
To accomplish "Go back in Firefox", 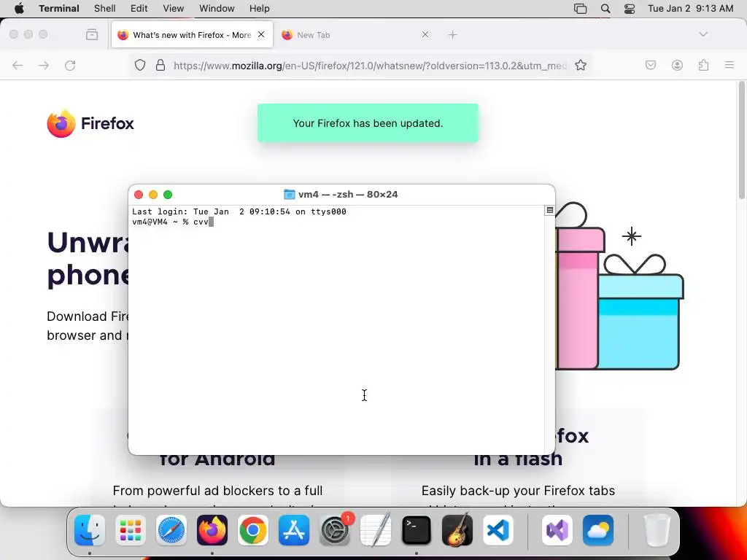I will pos(18,65).
